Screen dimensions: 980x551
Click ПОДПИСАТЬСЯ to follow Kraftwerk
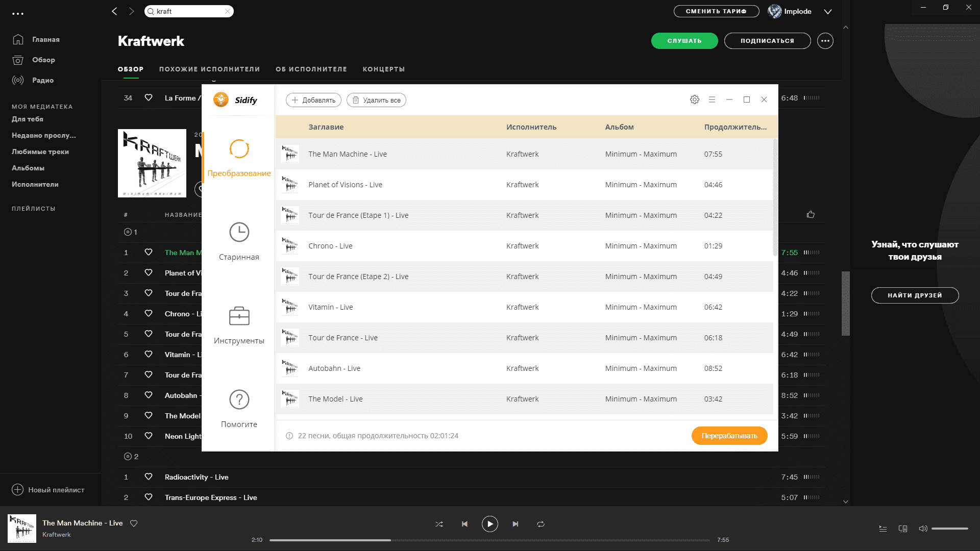pyautogui.click(x=767, y=41)
